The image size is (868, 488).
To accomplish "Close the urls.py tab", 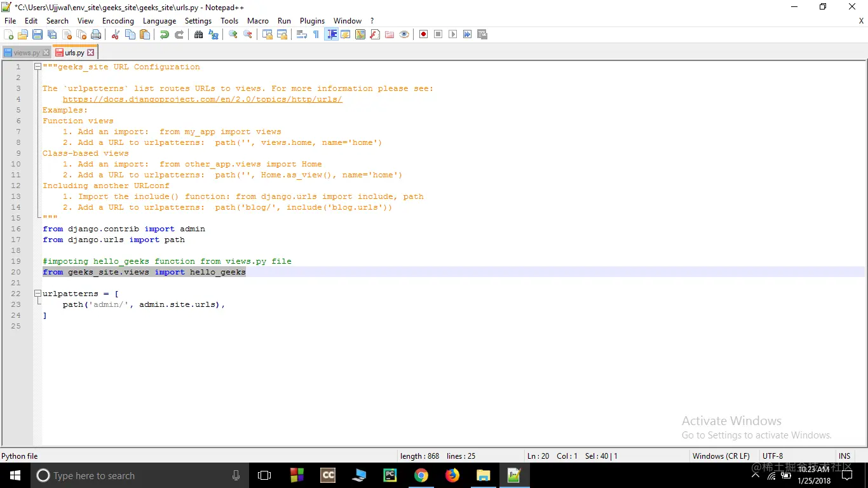I will tap(90, 53).
